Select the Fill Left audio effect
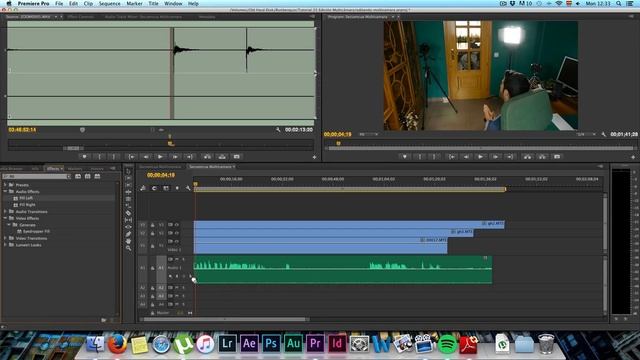640x360 pixels. 26,198
